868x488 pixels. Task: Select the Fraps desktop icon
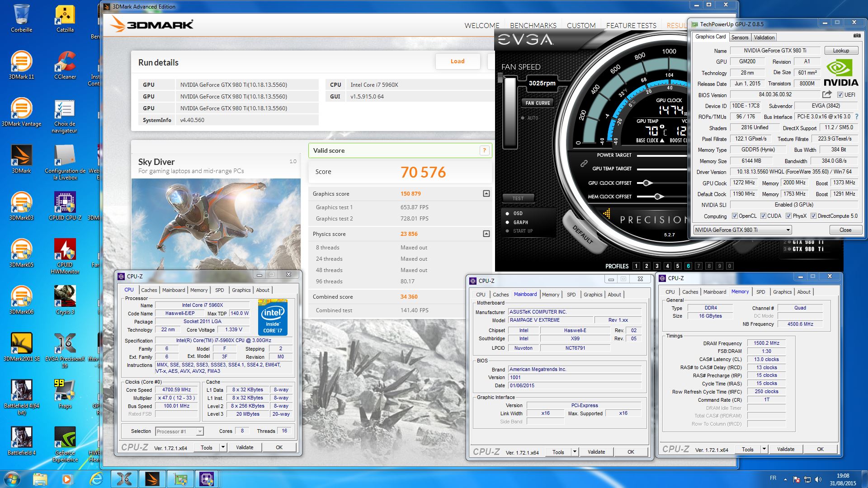(65, 394)
